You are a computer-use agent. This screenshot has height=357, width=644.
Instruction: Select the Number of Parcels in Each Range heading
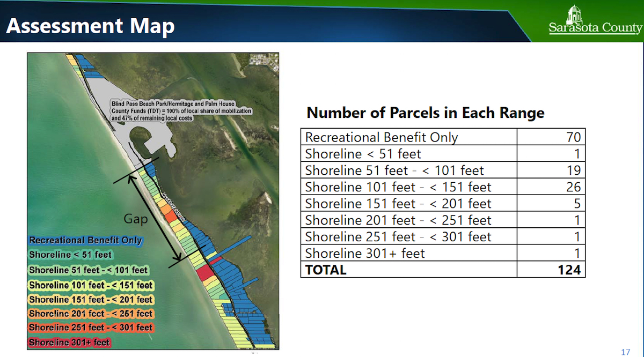(x=425, y=113)
